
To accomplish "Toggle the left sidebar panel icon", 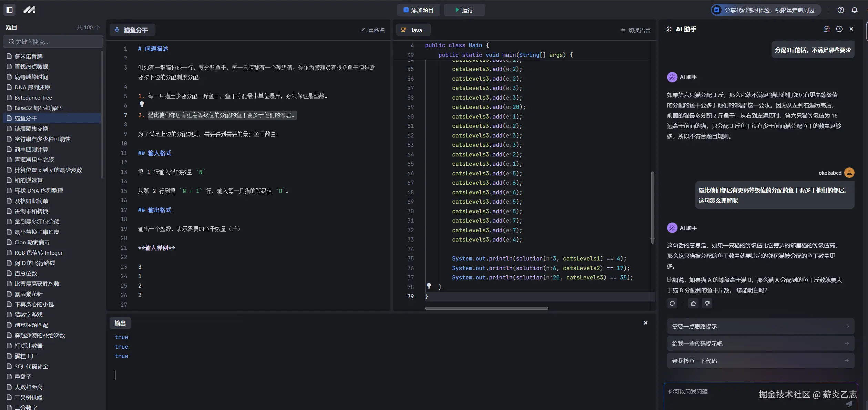I will (x=10, y=10).
